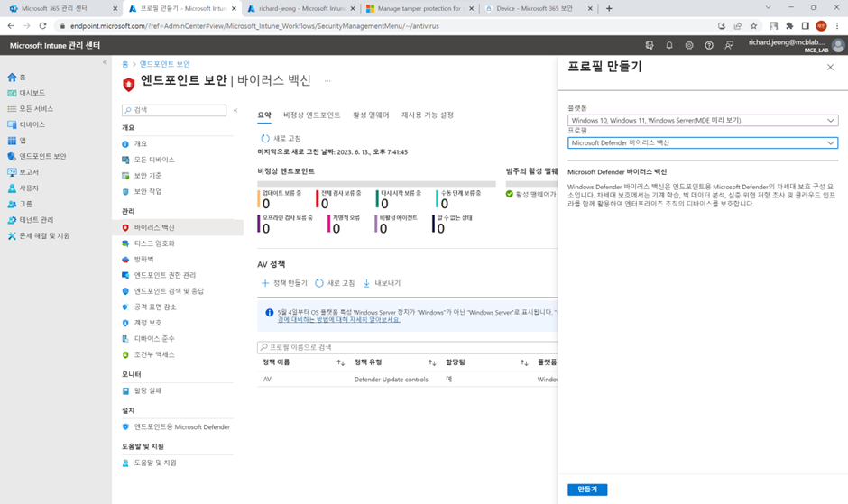
Task: Collapse the left navigation with the double chevron
Action: (105, 63)
